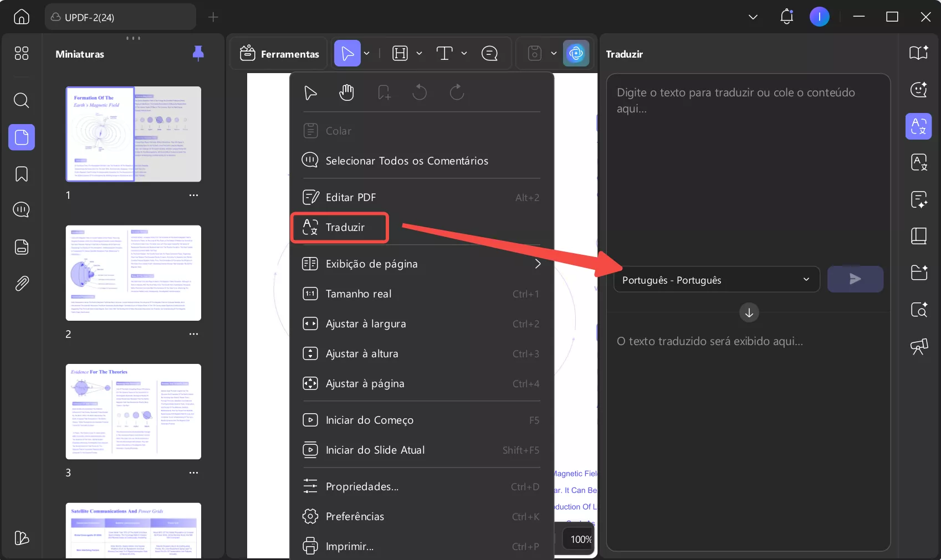Toggle the page thumbnails panel icon

[x=21, y=137]
